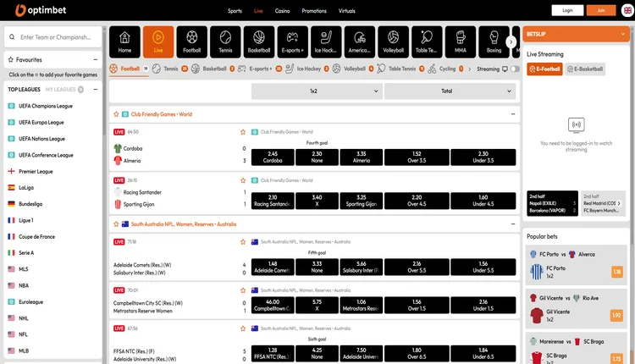Open UEFA Champions League
The image size is (635, 364).
pyautogui.click(x=46, y=106)
